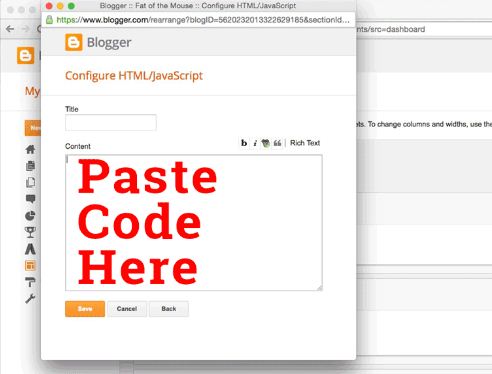This screenshot has height=374, width=492.
Task: Open Layout icon in background sidebar
Action: [x=30, y=266]
